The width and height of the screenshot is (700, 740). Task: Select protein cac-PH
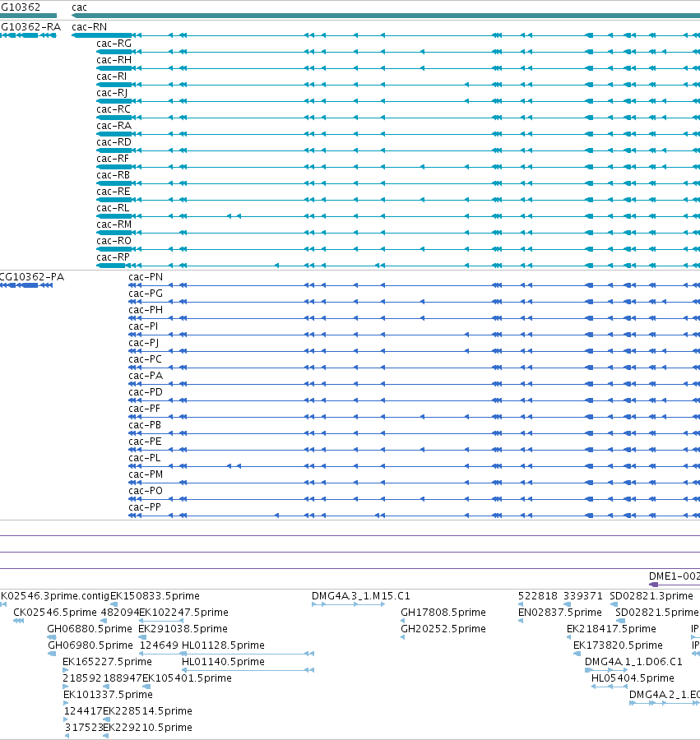[146, 310]
